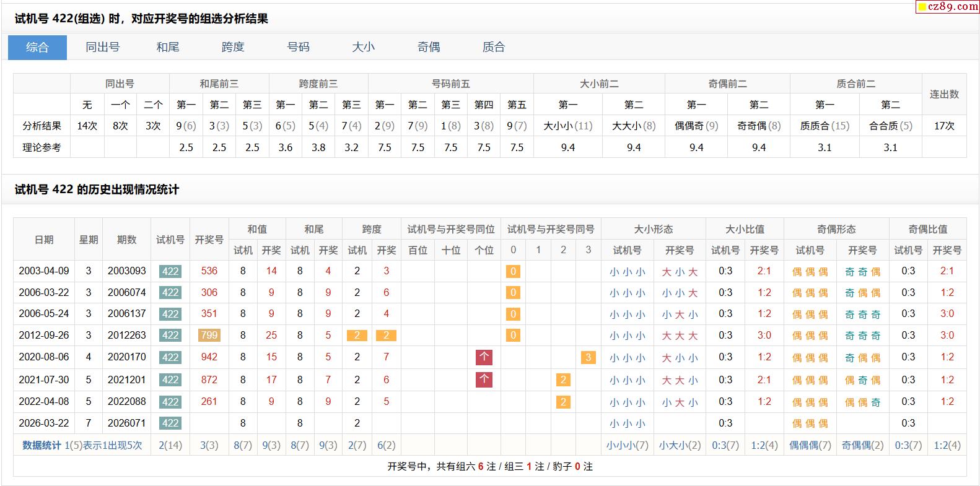The width and height of the screenshot is (980, 486).
Task: Click orange 3 badge in 2020170 row
Action: [588, 357]
